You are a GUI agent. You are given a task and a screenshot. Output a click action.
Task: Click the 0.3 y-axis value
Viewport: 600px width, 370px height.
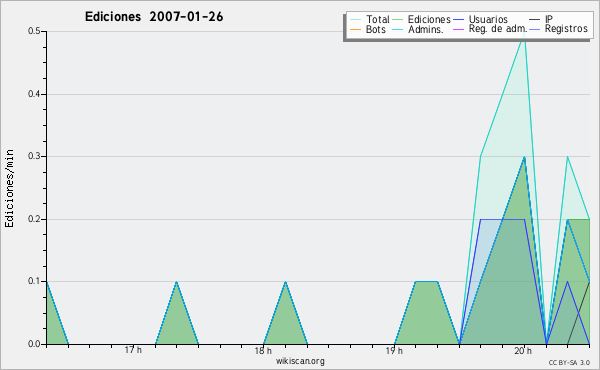(x=34, y=156)
